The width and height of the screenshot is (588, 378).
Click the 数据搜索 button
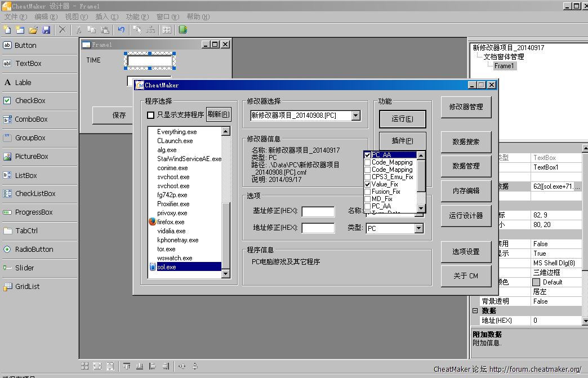pyautogui.click(x=466, y=142)
